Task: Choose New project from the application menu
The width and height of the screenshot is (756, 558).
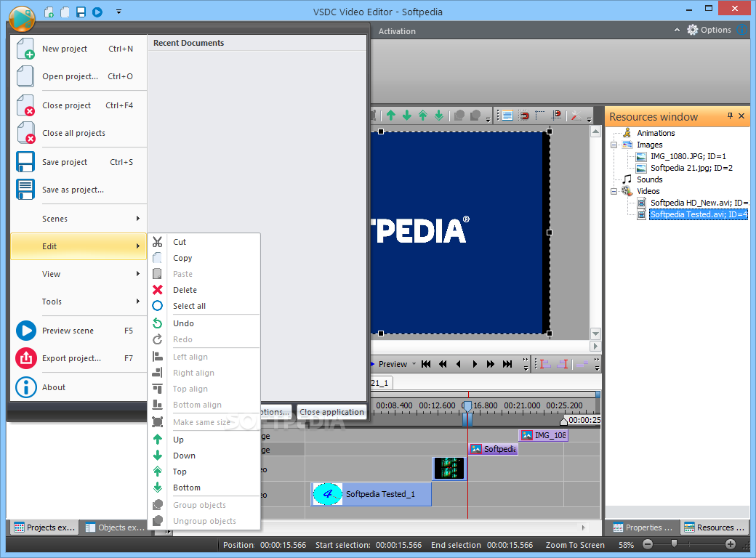Action: point(79,49)
